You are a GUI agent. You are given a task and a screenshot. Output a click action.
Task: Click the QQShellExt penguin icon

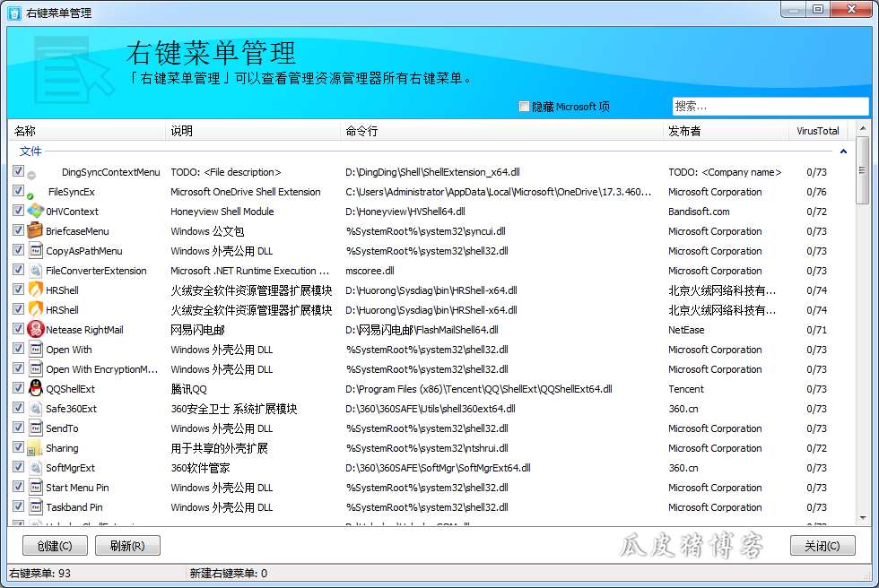click(x=36, y=388)
